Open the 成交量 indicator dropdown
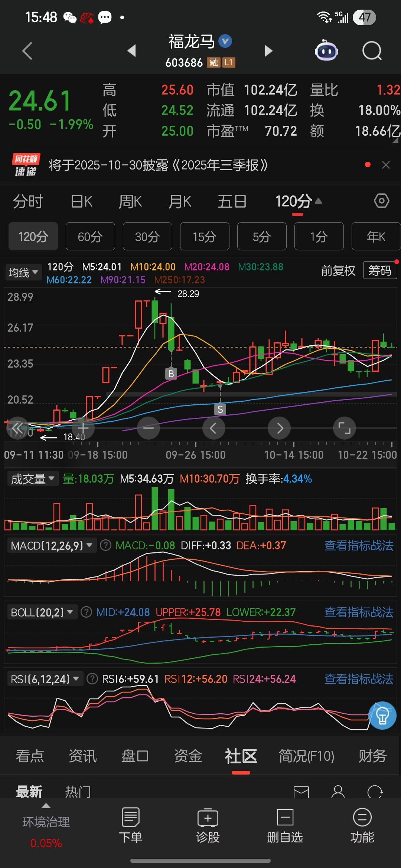 pos(33,479)
